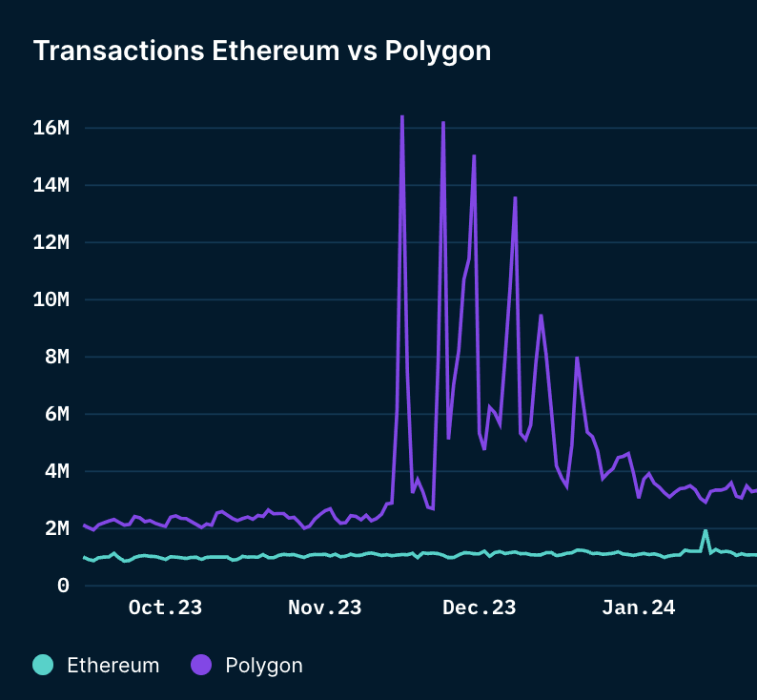
Task: Click the 10M y-axis label
Action: click(51, 299)
